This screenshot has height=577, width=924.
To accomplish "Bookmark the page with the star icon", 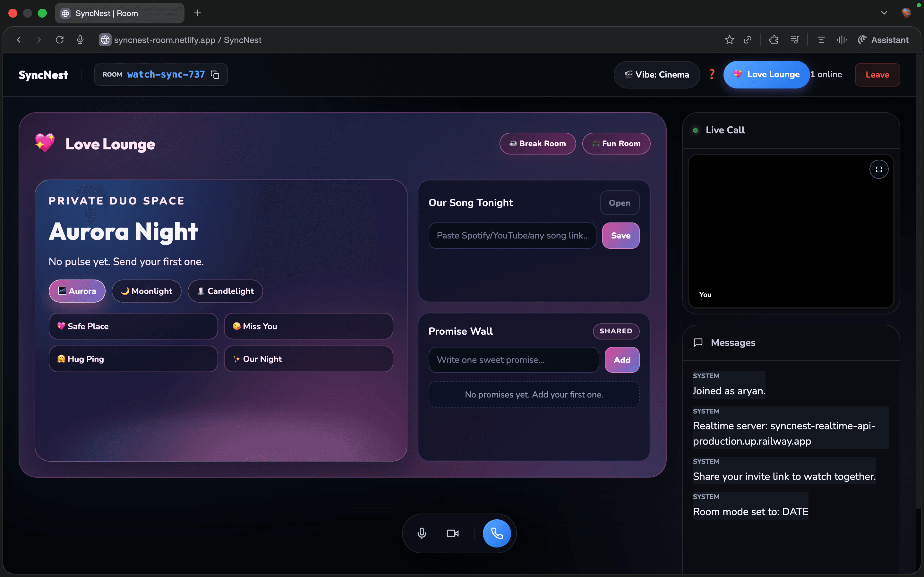I will click(x=729, y=40).
